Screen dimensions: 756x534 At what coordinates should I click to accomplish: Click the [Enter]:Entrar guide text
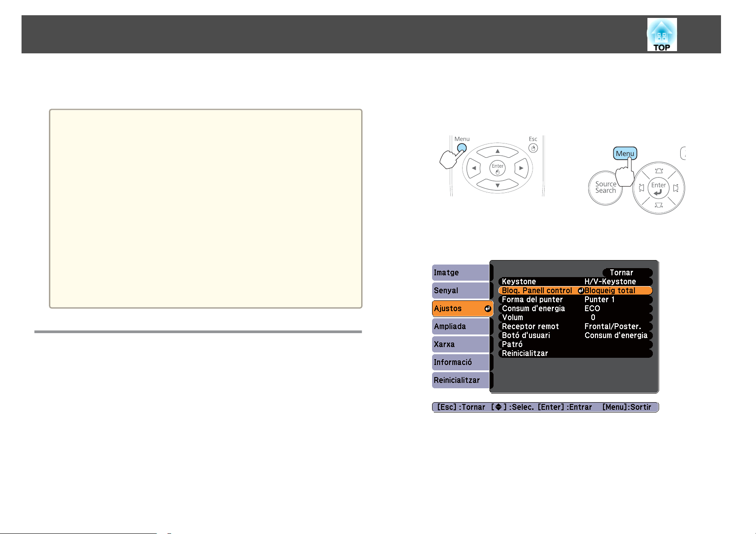click(565, 407)
